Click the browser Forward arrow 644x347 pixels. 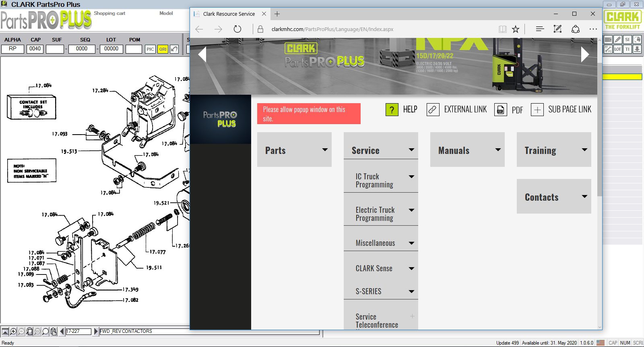tap(218, 29)
